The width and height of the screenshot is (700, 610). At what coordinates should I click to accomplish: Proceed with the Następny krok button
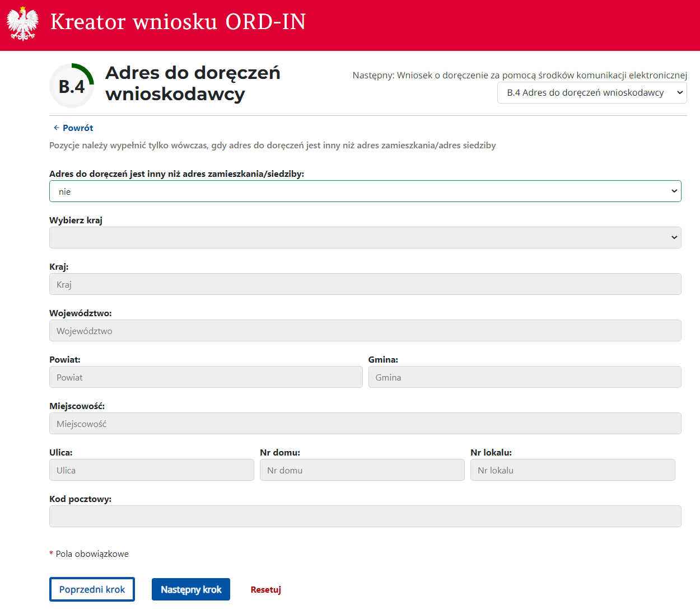(190, 589)
